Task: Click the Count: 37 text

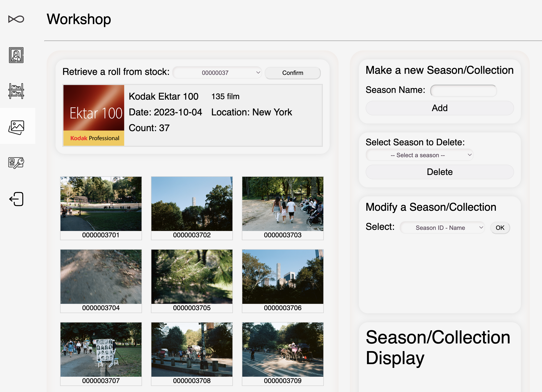Action: click(x=149, y=128)
